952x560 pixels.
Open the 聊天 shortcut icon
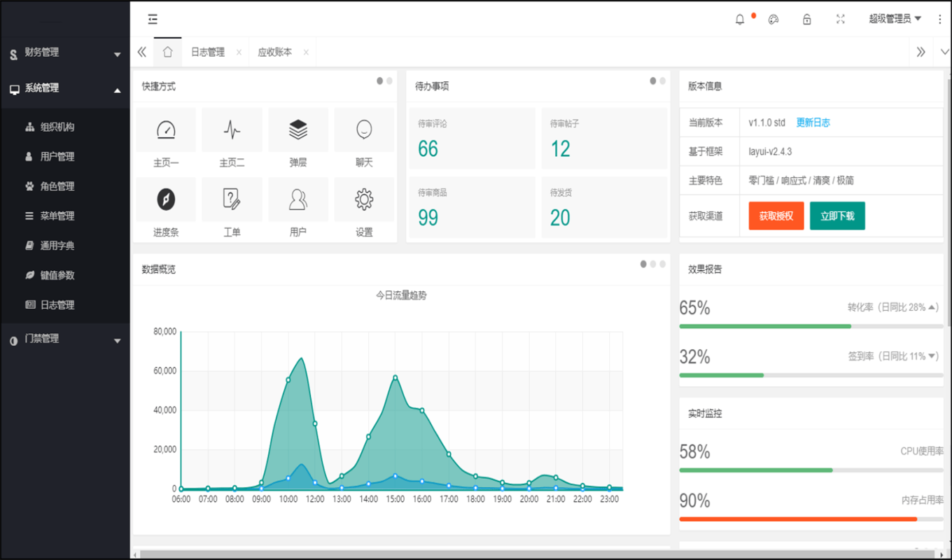point(364,129)
